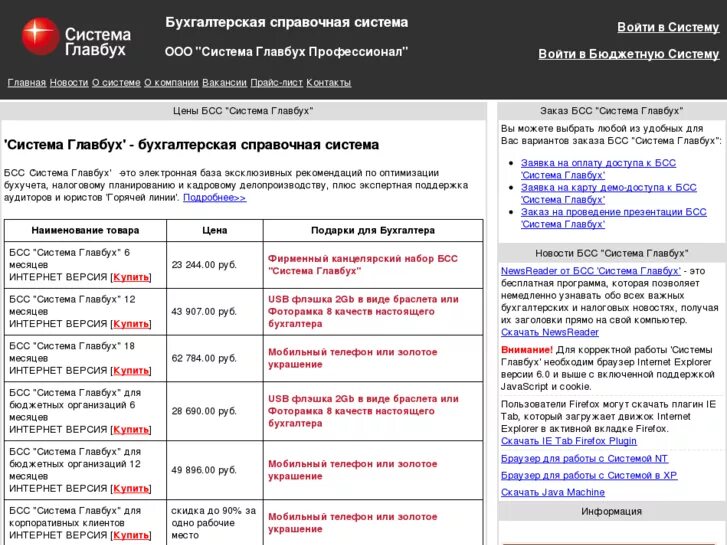
Task: Buy the 6 месяцев internet version
Action: coord(131,277)
